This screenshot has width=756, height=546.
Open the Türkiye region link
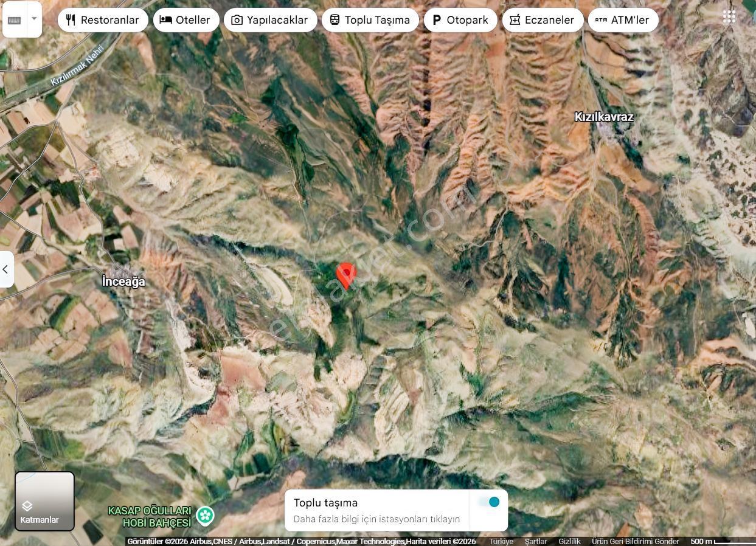click(x=501, y=541)
